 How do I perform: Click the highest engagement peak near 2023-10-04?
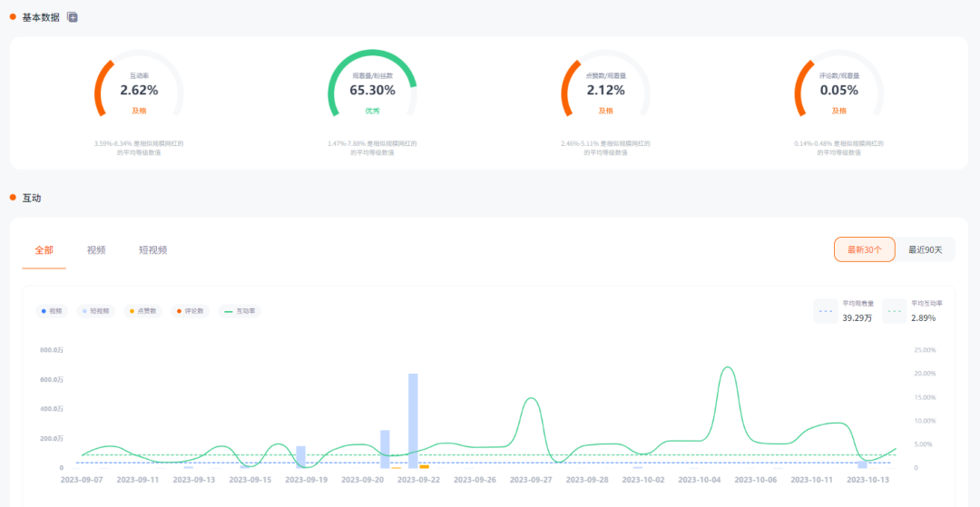click(726, 368)
